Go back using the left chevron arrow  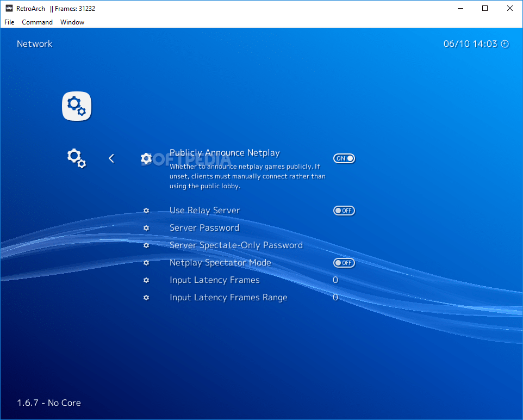pos(111,158)
